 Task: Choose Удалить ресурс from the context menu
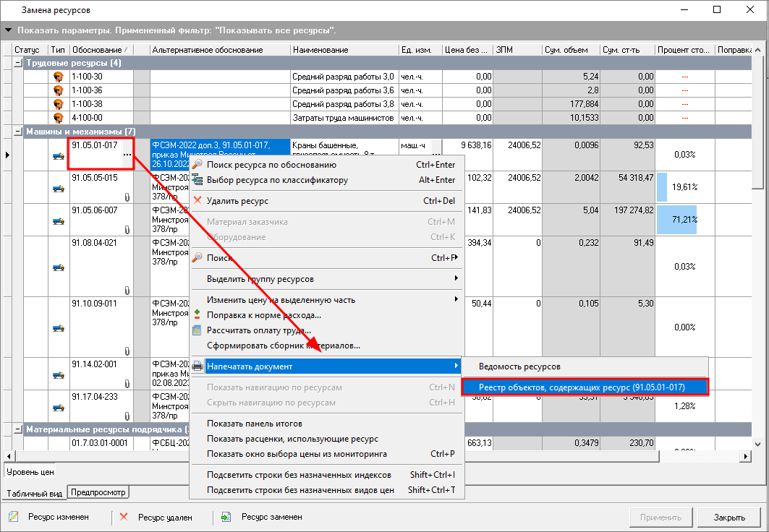(x=327, y=201)
